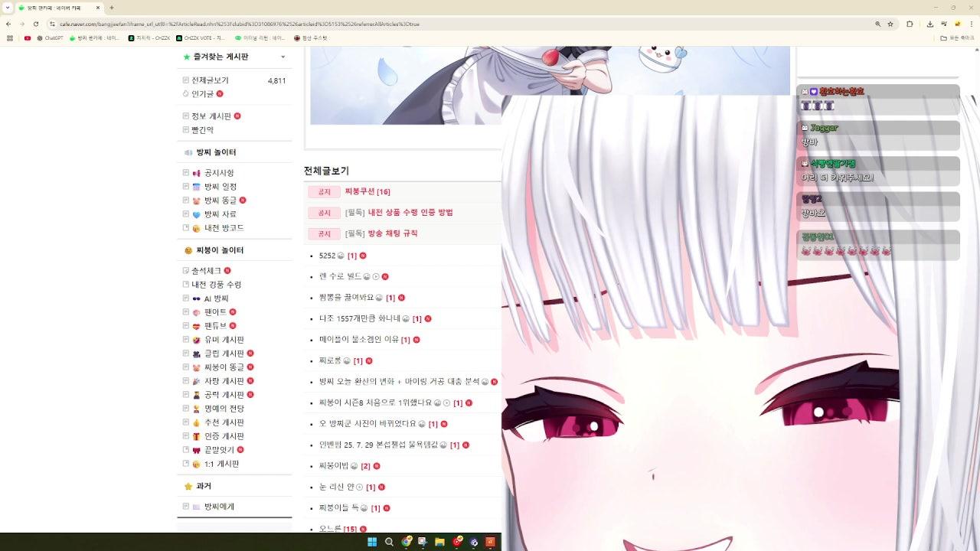Open 끝말잇기 board

click(219, 450)
